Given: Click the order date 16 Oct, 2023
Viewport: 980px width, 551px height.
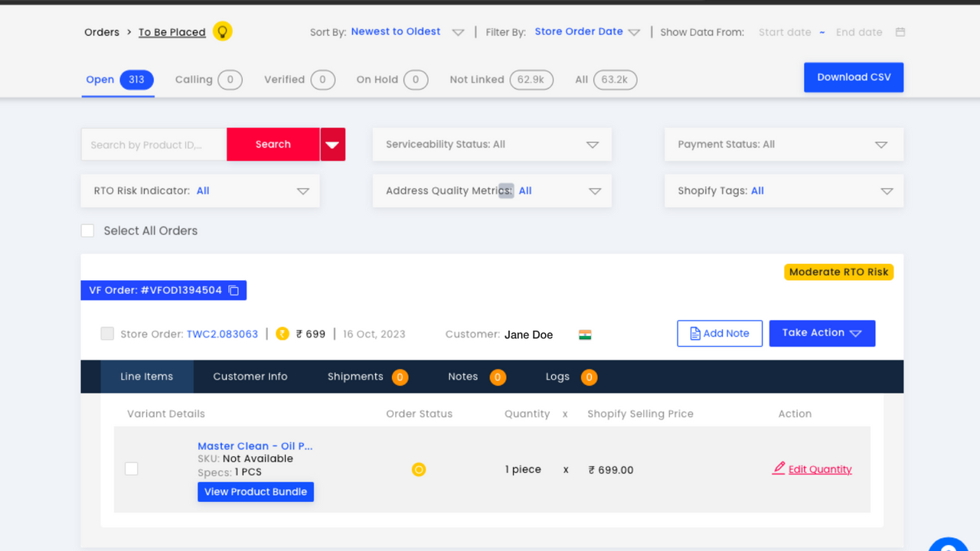Looking at the screenshot, I should (x=374, y=334).
